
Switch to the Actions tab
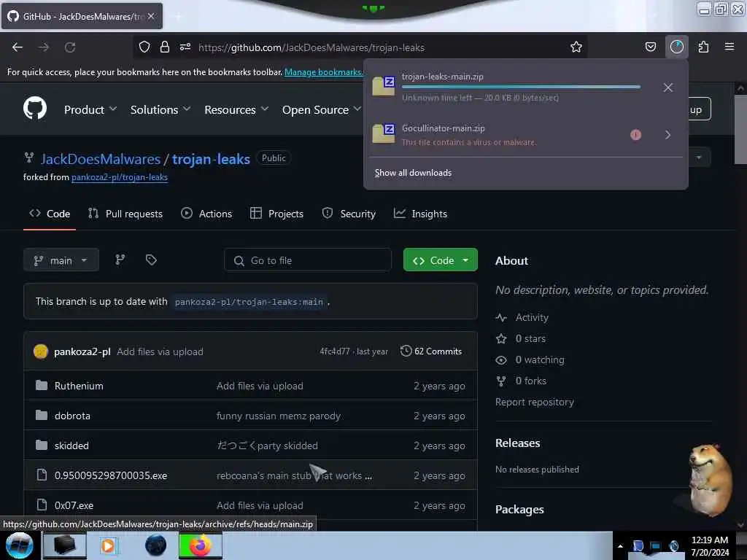206,214
